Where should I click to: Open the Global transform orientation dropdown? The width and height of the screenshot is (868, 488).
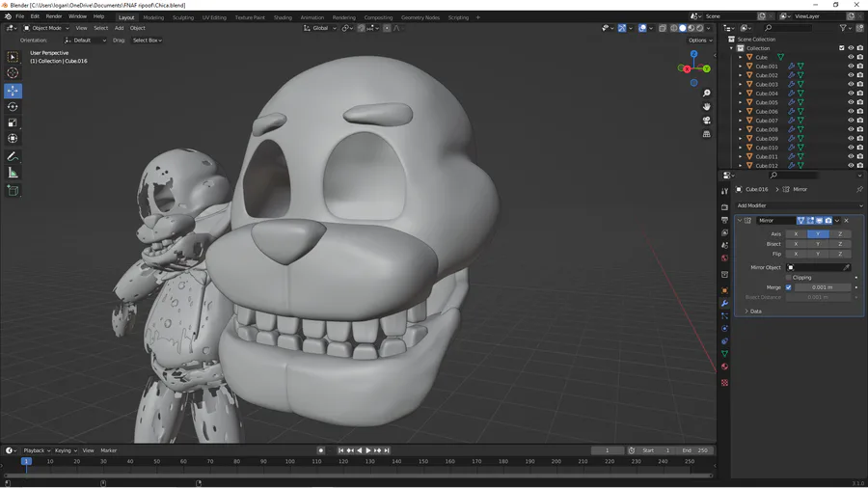click(x=320, y=28)
